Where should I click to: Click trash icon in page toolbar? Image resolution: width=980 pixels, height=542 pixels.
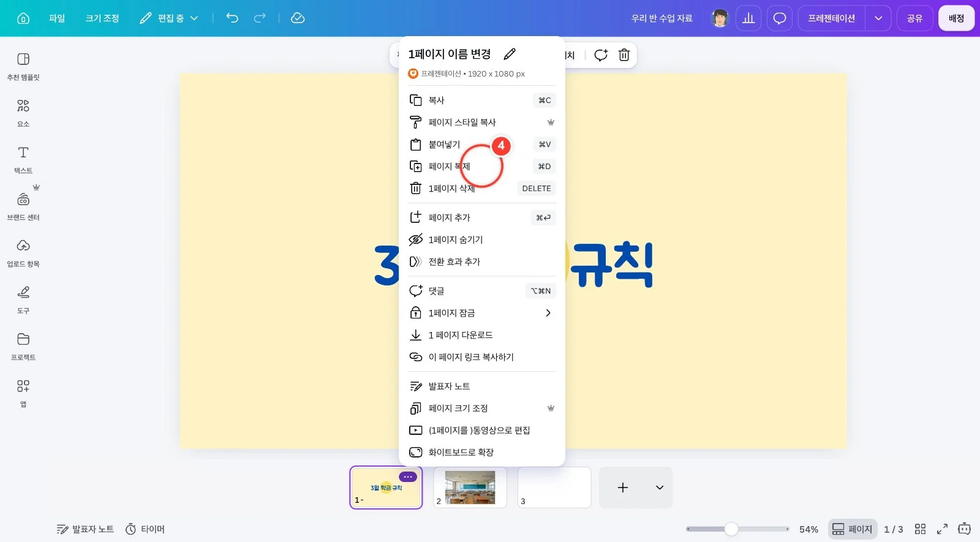pos(624,55)
